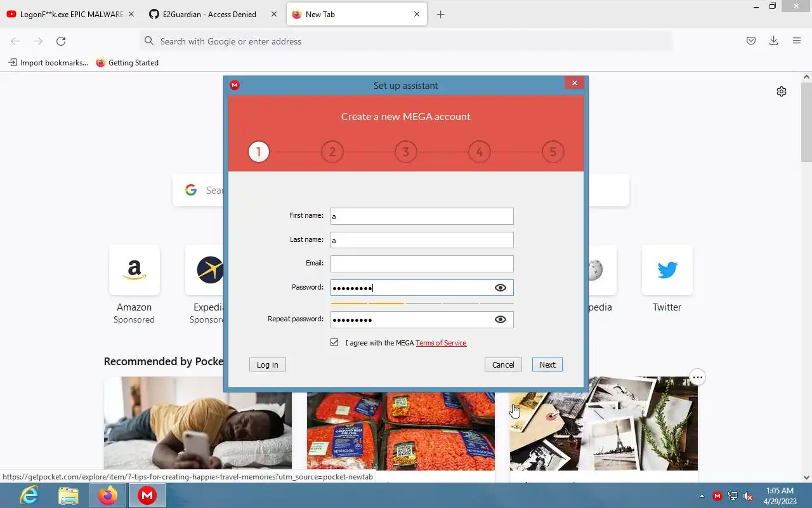Open a new tab with plus button
812x508 pixels.
pos(441,14)
